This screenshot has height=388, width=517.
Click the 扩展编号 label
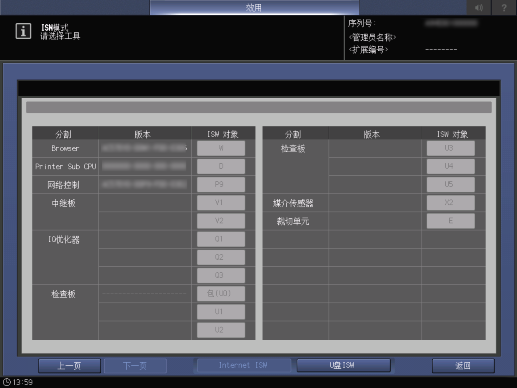[x=368, y=50]
